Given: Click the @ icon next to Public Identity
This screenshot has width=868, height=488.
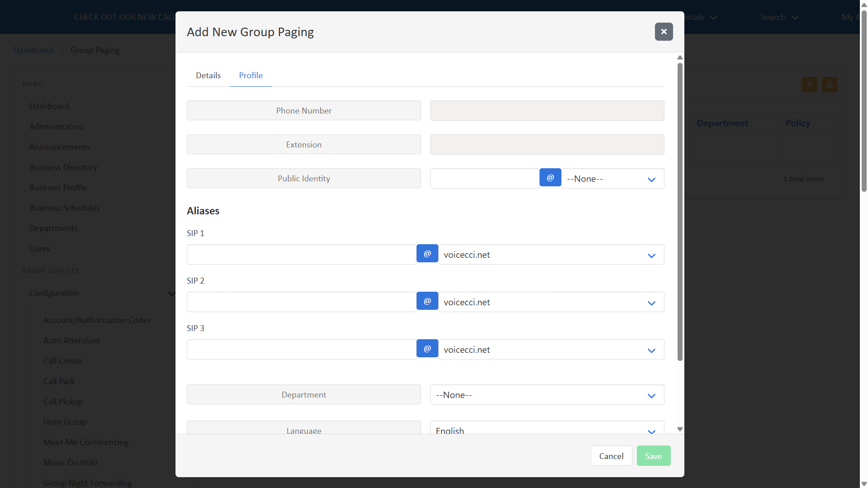Looking at the screenshot, I should pos(550,178).
